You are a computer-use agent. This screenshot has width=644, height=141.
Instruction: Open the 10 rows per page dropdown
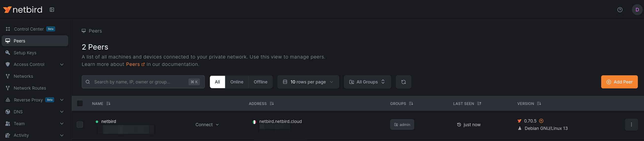coord(308,82)
